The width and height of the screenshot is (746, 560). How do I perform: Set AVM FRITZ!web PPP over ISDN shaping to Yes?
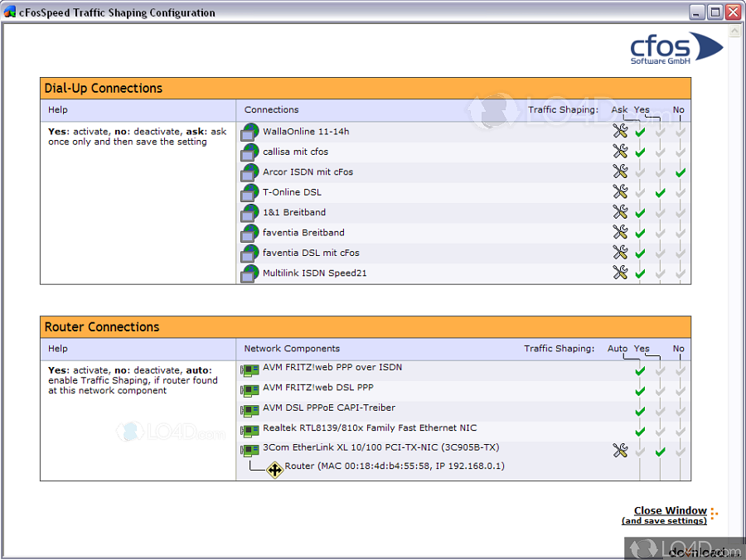660,370
